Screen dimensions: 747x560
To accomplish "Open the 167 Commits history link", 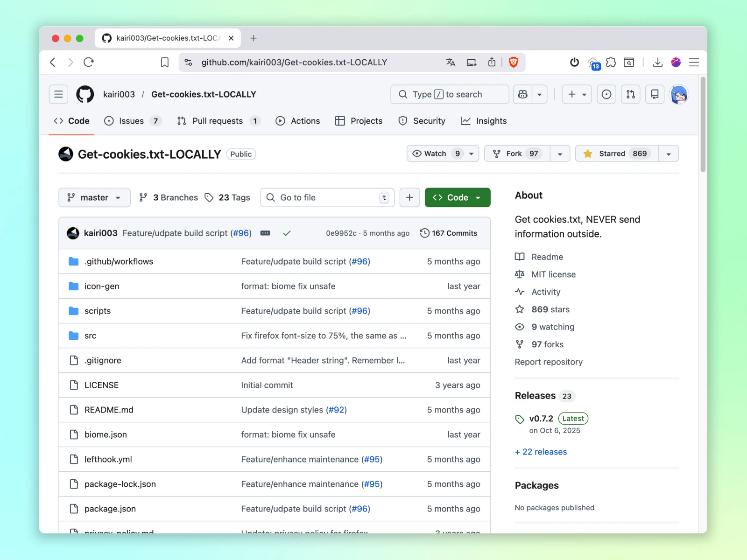I will 449,233.
